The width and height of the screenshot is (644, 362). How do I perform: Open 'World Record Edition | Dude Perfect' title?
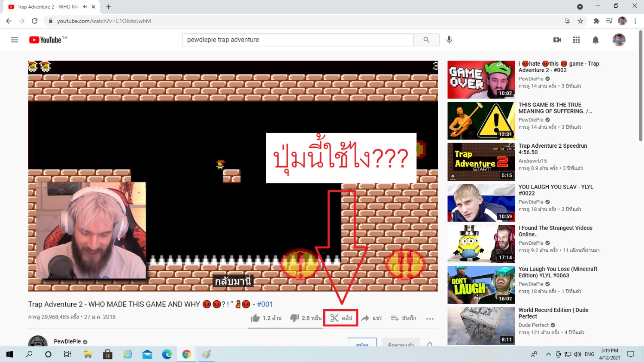(553, 313)
